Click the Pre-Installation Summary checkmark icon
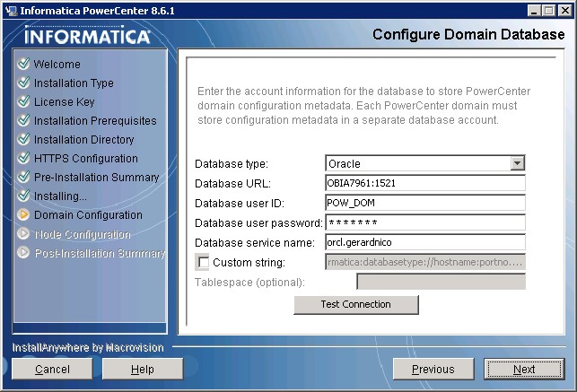 pyautogui.click(x=23, y=177)
